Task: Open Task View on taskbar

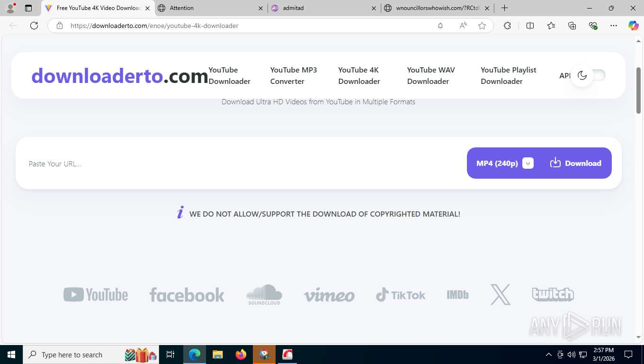Action: click(x=170, y=355)
